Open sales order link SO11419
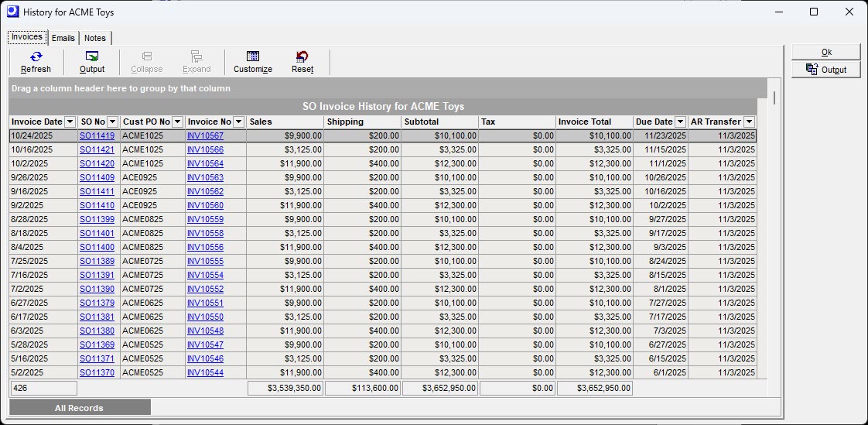The image size is (868, 425). pos(97,135)
